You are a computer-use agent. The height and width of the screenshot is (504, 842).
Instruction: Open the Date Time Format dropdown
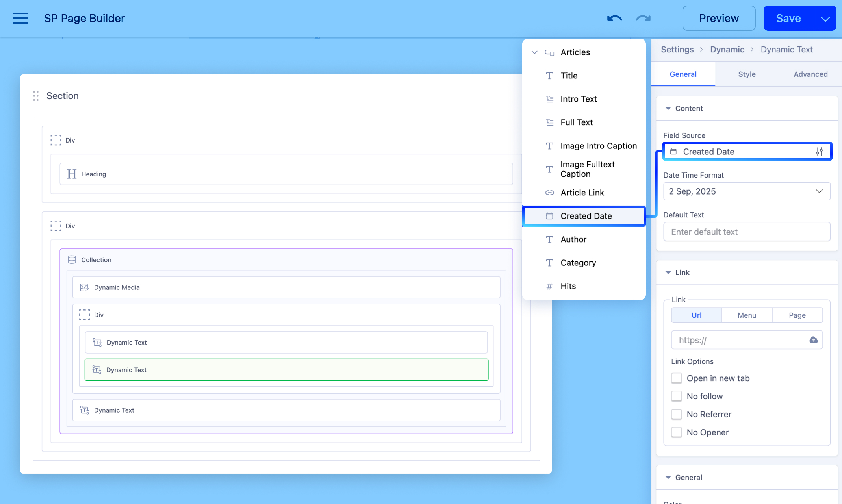click(x=747, y=191)
